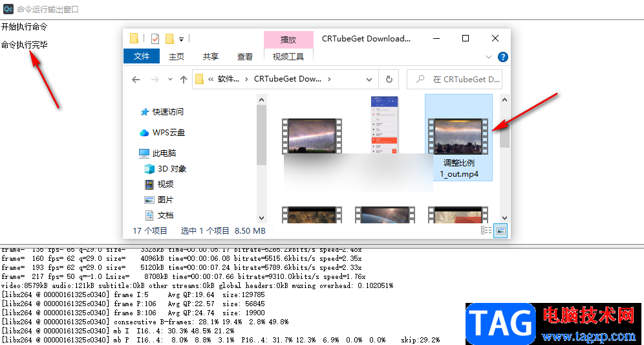
Task: Open the recent locations dropdown arrow
Action: tap(171, 80)
